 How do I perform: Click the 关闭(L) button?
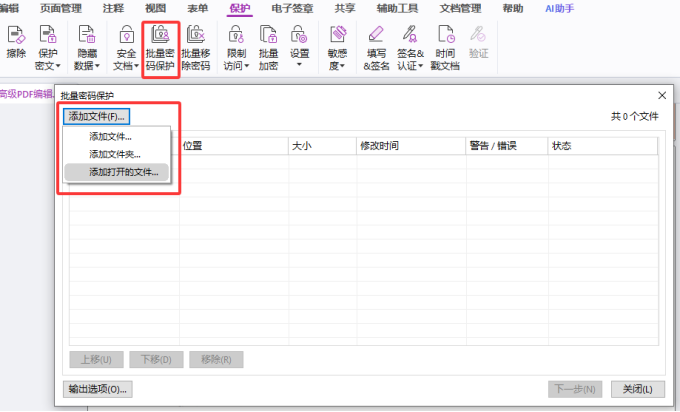point(638,389)
